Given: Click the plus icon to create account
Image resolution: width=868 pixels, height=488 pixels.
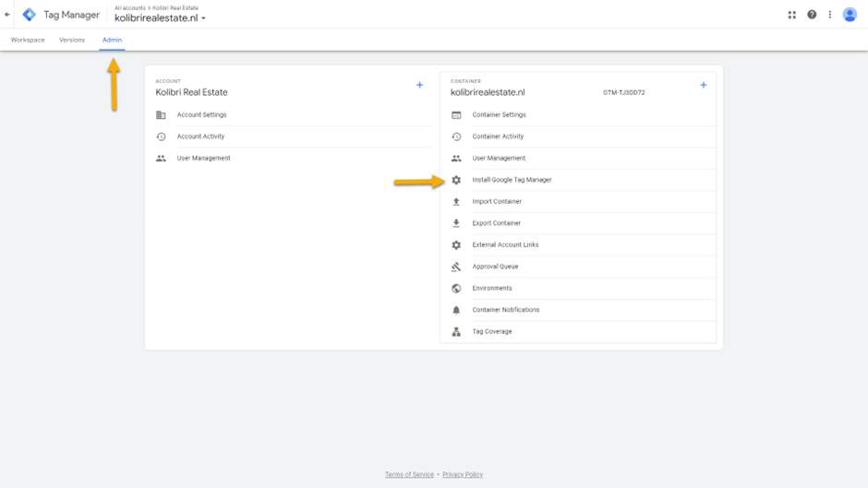Looking at the screenshot, I should [x=419, y=85].
